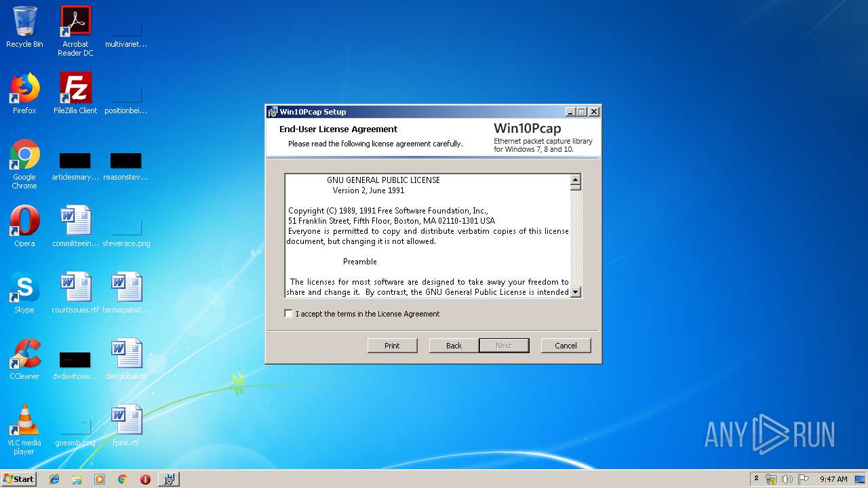Select the steverace.png desktop file
The image size is (868, 488).
(x=126, y=233)
